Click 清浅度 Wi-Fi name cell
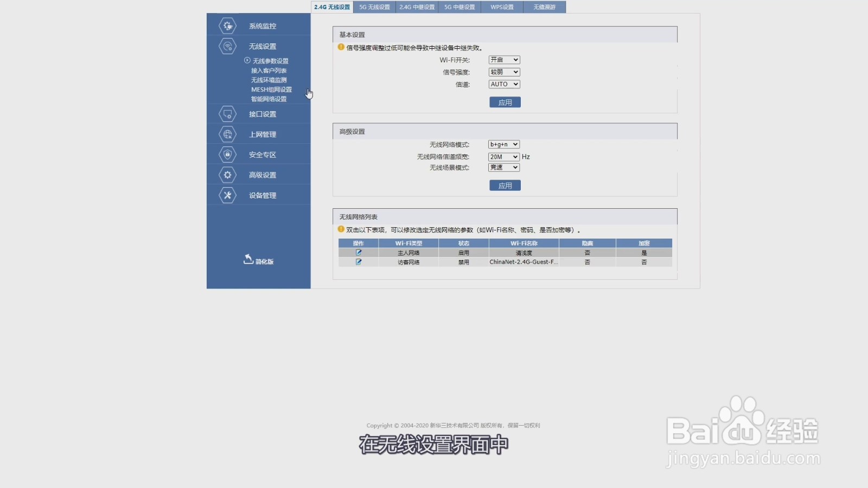This screenshot has width=868, height=488. click(524, 253)
